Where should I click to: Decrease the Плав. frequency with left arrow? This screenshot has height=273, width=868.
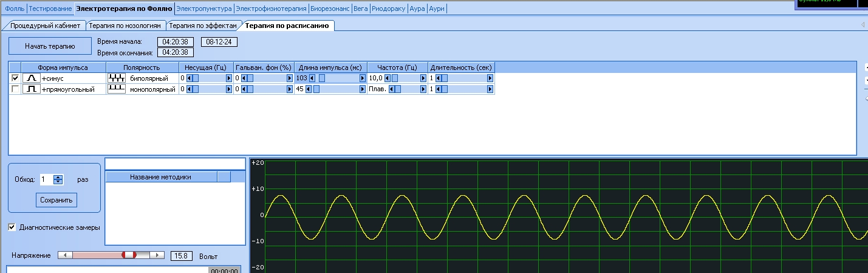pyautogui.click(x=392, y=89)
